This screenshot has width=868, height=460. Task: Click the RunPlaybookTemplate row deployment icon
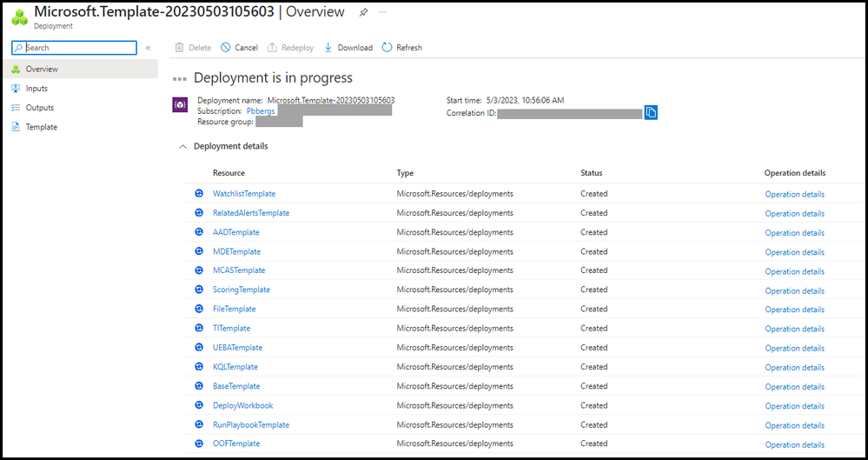click(199, 424)
